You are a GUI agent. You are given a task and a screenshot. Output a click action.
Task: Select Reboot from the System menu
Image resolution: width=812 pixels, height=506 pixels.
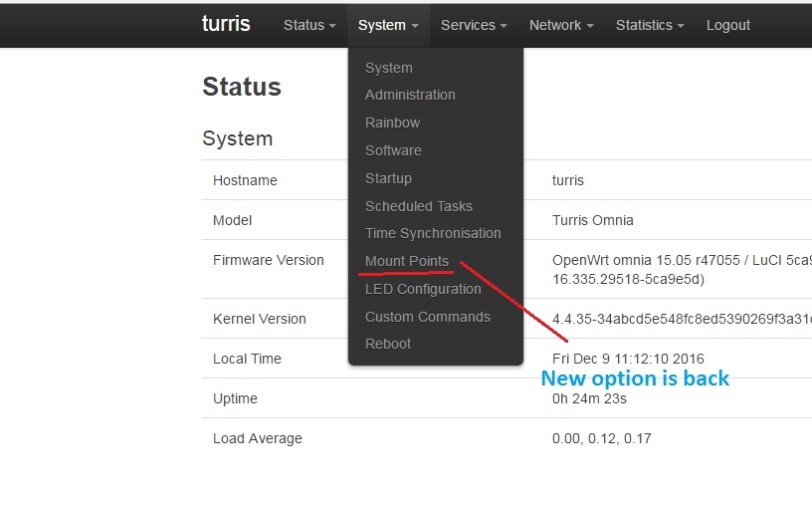pyautogui.click(x=388, y=344)
